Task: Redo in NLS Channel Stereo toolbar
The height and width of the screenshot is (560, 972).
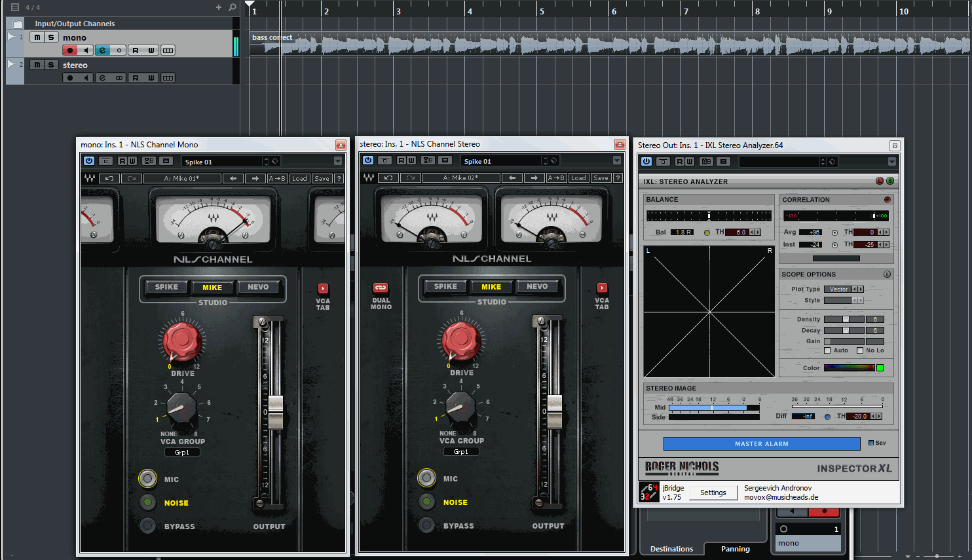Action: (411, 177)
